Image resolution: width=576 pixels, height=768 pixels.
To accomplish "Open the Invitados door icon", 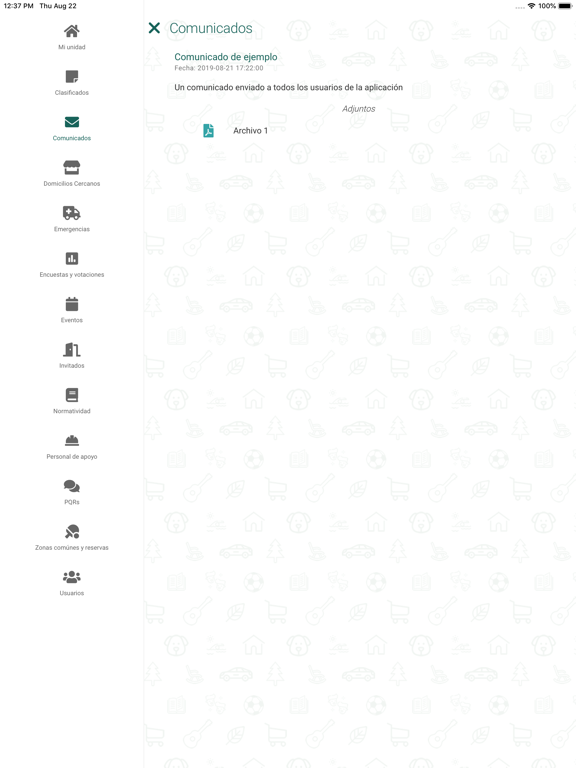I will pos(72,349).
